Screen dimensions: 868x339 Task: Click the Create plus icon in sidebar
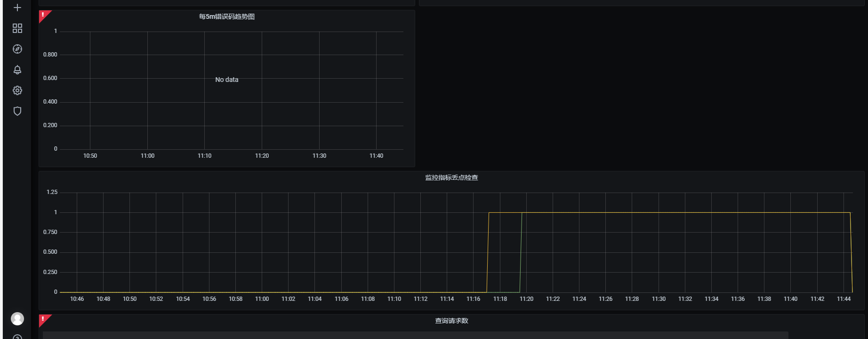tap(17, 8)
